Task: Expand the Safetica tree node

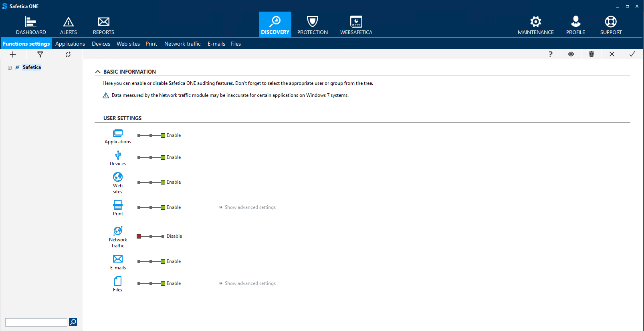Action: pos(10,68)
